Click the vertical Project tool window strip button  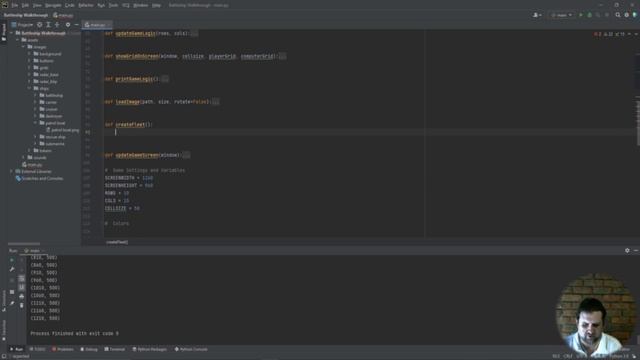click(x=4, y=32)
